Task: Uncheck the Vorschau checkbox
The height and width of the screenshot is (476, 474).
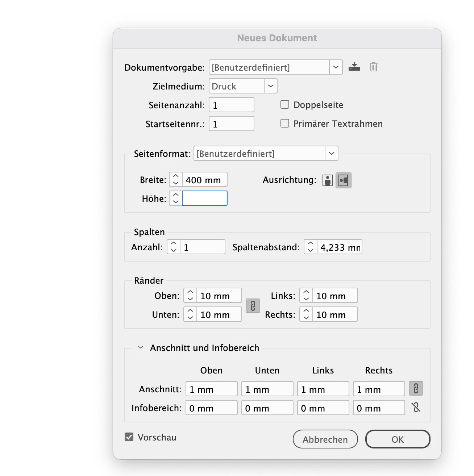Action: coord(129,437)
